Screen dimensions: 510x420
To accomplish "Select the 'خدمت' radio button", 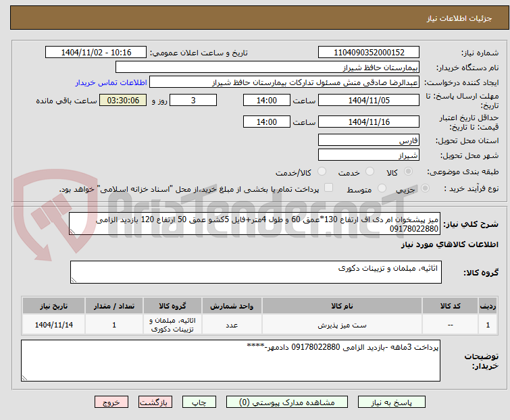I will tap(369, 172).
